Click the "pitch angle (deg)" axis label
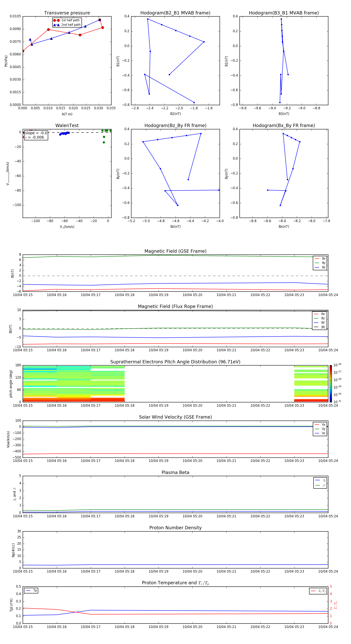Viewport: 351px width, 644px height. click(11, 384)
